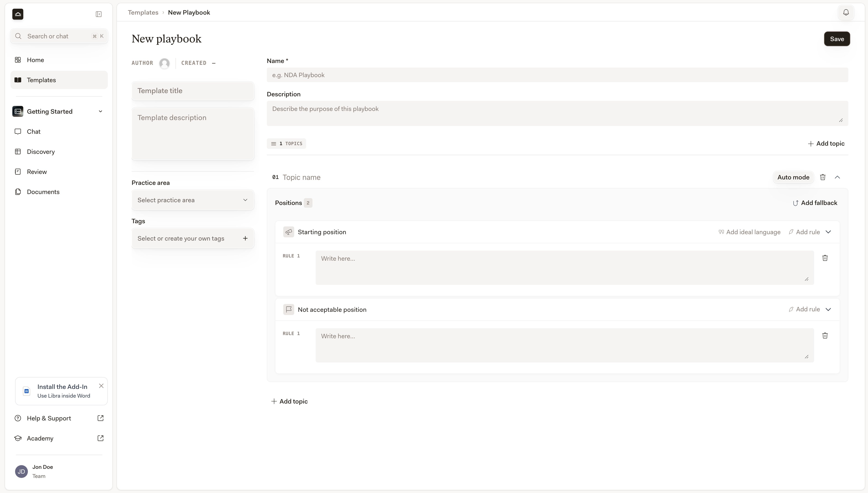Viewport: 868px width, 493px height.
Task: Dismiss the Install the Add-In card
Action: (x=101, y=386)
